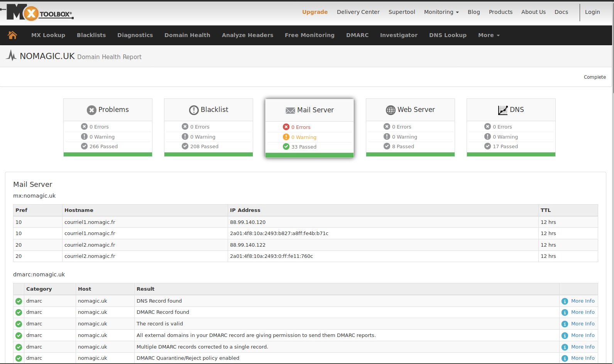This screenshot has height=364, width=614.
Task: Select the DNS summary card title
Action: tap(517, 110)
